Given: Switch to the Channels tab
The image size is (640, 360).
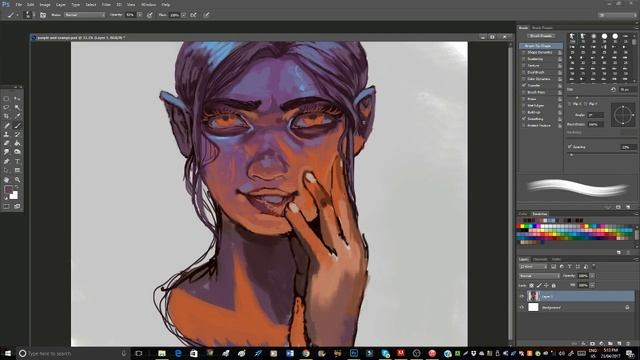Looking at the screenshot, I should [540, 259].
